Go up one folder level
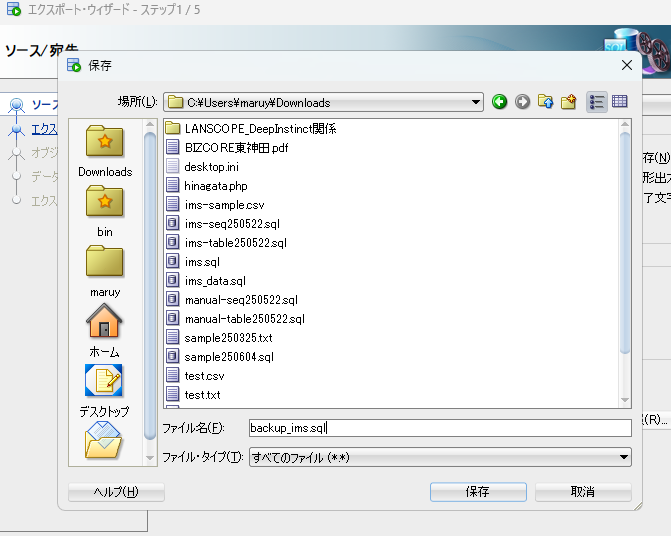The image size is (671, 536). coord(546,102)
